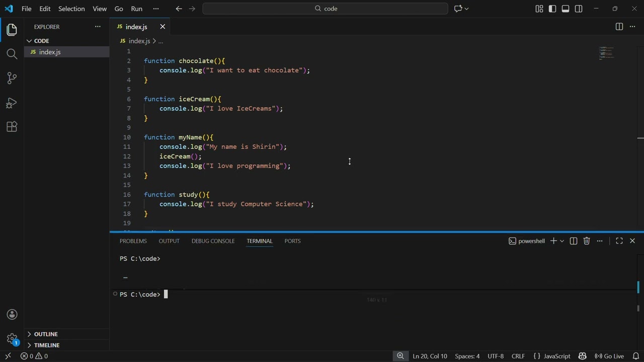Open the Explorer view in activity bar
This screenshot has width=644, height=362.
[12, 30]
